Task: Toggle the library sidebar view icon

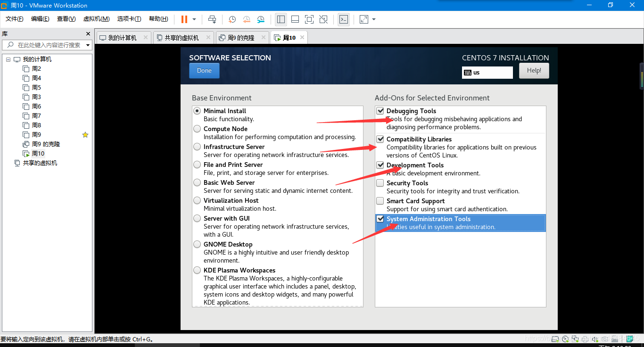Action: pyautogui.click(x=281, y=19)
